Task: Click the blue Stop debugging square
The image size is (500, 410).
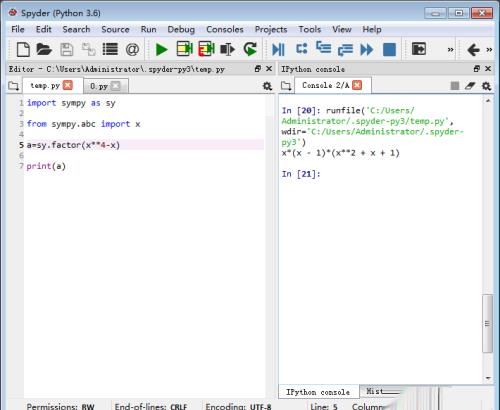Action: pos(389,50)
